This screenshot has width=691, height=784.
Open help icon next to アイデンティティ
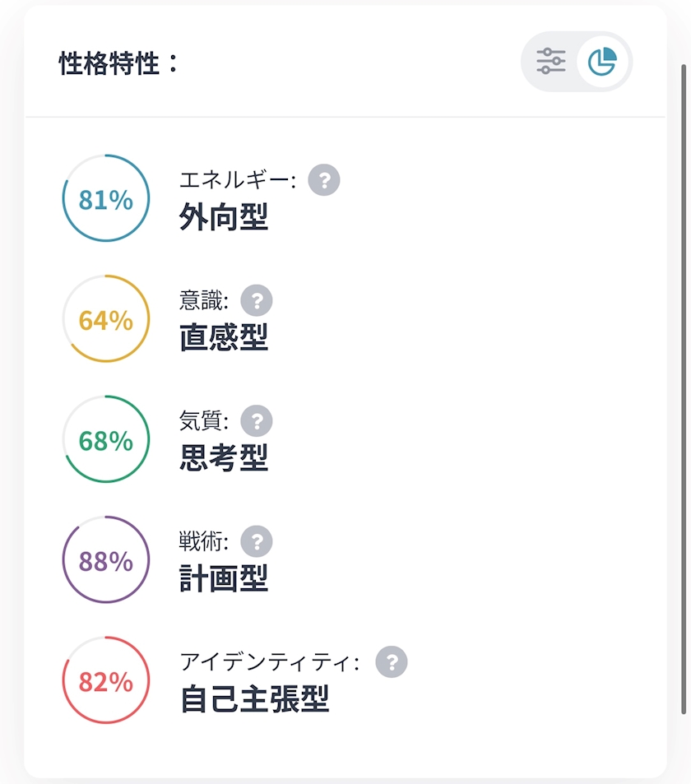tap(392, 662)
